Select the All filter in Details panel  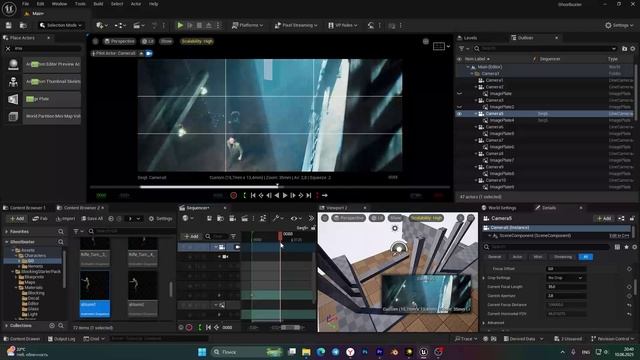[586, 257]
